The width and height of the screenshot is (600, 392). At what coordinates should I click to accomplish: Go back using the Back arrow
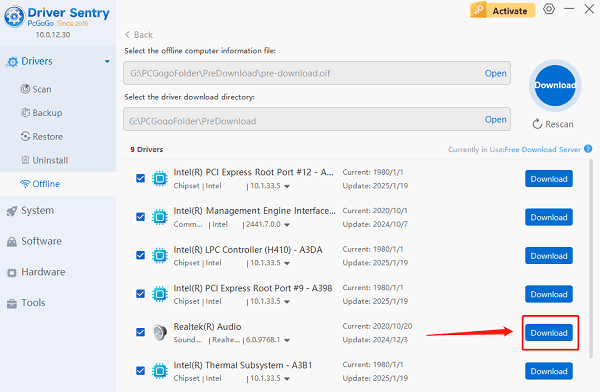[139, 35]
